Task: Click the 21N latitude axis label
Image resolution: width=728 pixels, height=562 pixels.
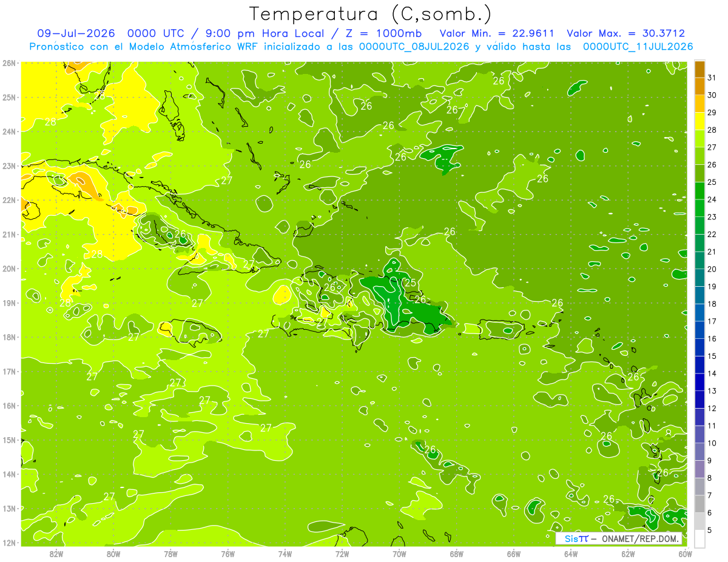Action: click(x=9, y=234)
